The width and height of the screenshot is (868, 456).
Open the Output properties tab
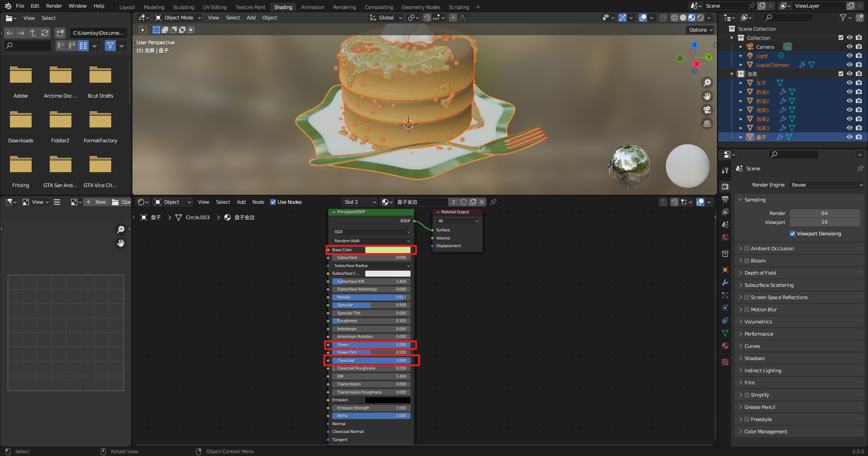(725, 199)
